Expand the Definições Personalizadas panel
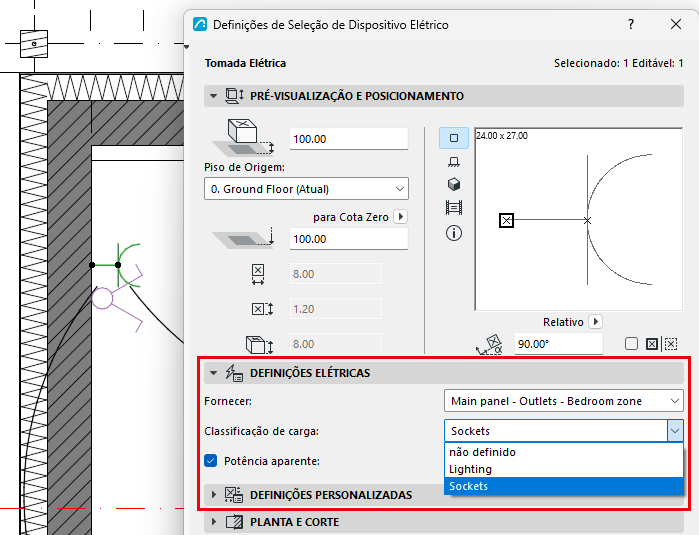The width and height of the screenshot is (699, 535). pyautogui.click(x=214, y=495)
